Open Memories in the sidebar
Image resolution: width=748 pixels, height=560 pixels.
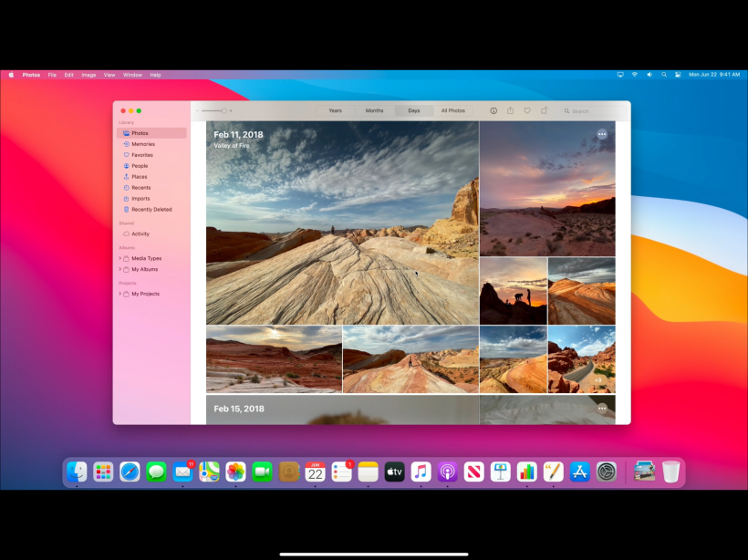tap(142, 144)
